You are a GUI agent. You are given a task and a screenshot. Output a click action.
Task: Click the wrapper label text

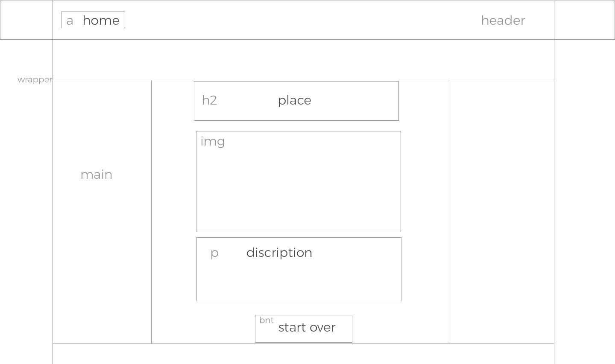click(x=35, y=79)
